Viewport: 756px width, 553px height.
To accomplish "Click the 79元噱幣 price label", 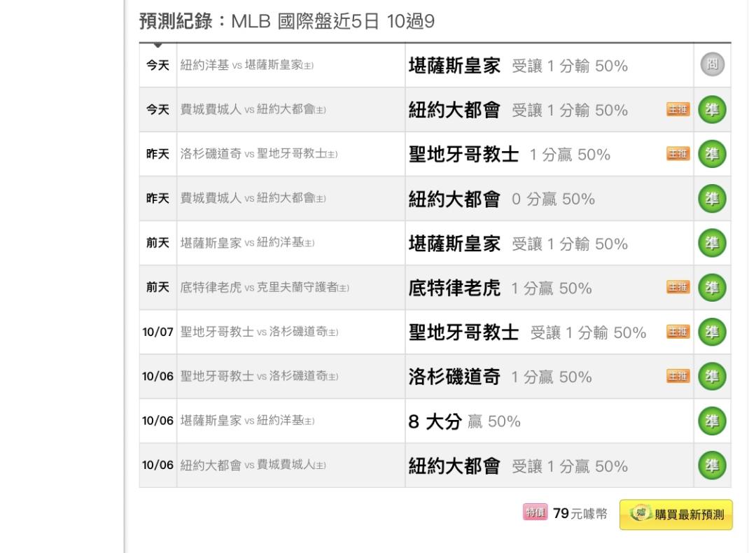I will pyautogui.click(x=580, y=514).
